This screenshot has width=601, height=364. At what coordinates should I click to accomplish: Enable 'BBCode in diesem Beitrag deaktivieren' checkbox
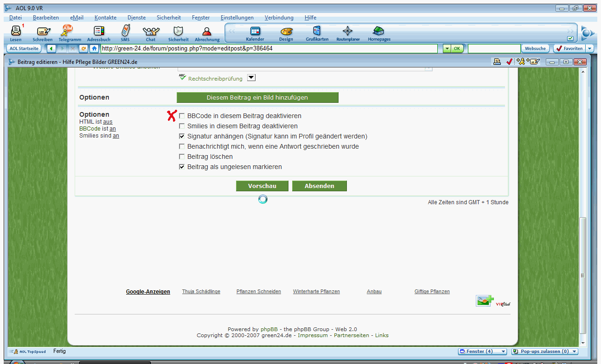(182, 116)
